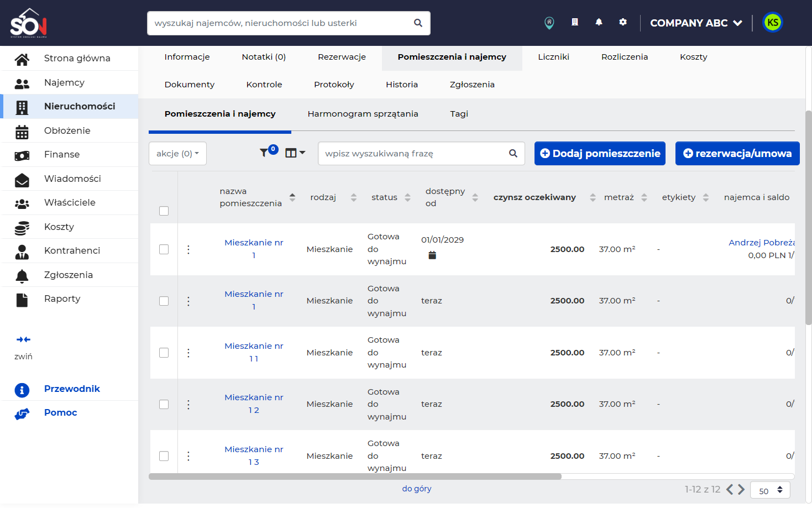Screen dimensions: 812x508
Task: Click the SON logo
Action: (29, 23)
